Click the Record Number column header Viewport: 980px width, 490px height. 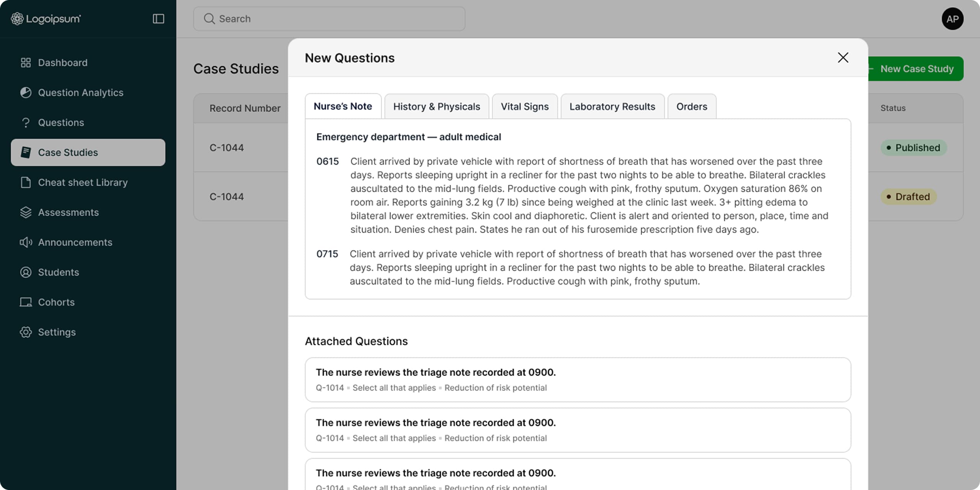[245, 108]
